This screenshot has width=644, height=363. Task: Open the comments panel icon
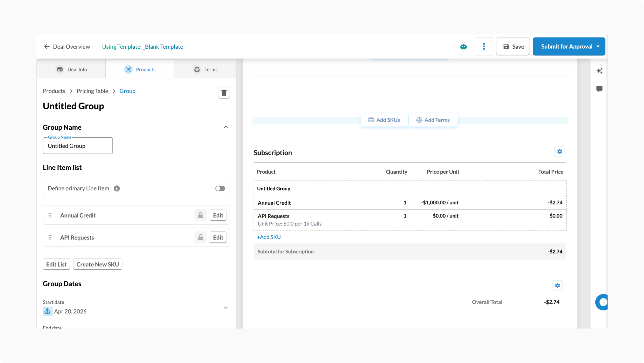coord(599,89)
